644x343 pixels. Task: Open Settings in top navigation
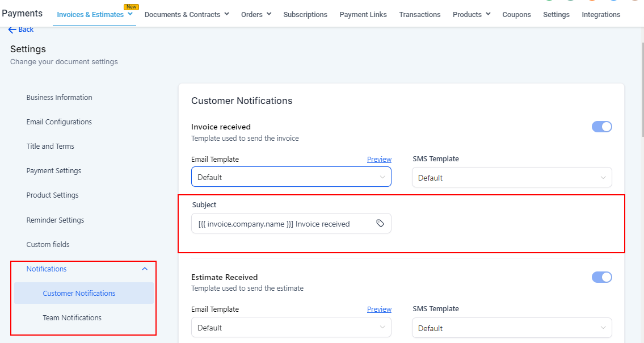coord(556,14)
